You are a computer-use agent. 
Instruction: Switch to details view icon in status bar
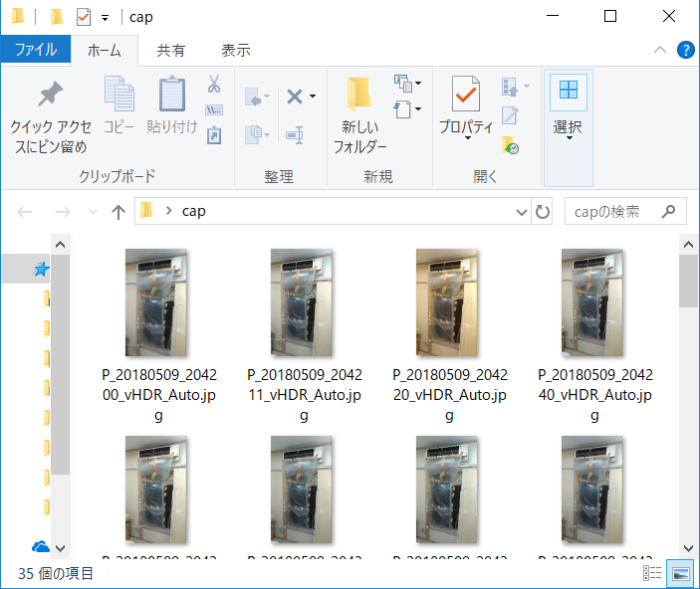[x=652, y=573]
